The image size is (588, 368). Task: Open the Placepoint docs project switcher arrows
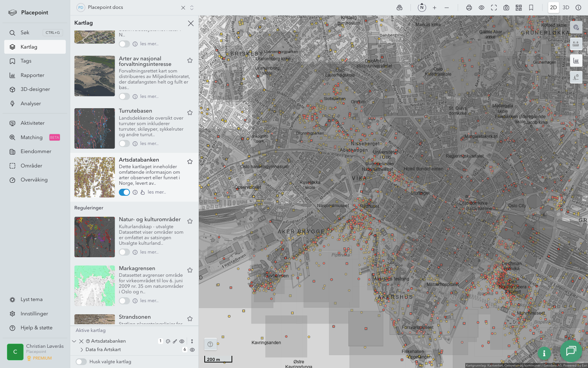click(192, 8)
